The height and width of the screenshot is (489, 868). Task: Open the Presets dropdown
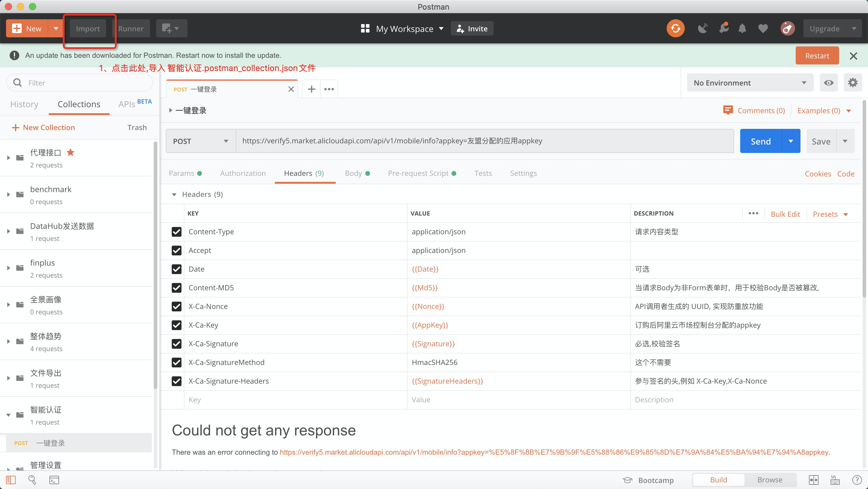pyautogui.click(x=830, y=214)
